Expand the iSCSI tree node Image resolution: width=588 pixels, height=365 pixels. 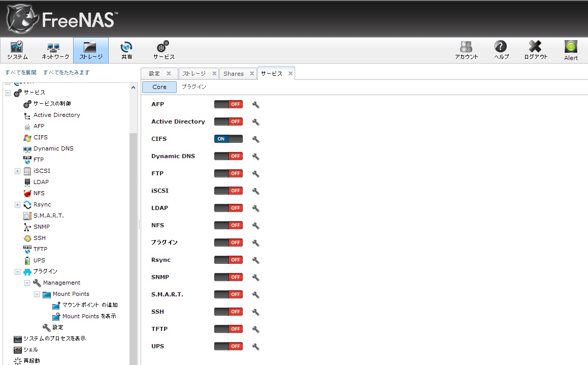point(17,171)
